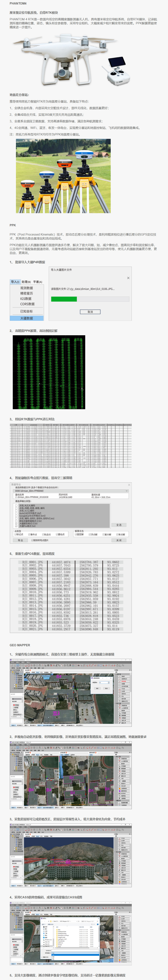Click the RTK versus PPK comparison table image
The image size is (168, 980).
click(71, 446)
